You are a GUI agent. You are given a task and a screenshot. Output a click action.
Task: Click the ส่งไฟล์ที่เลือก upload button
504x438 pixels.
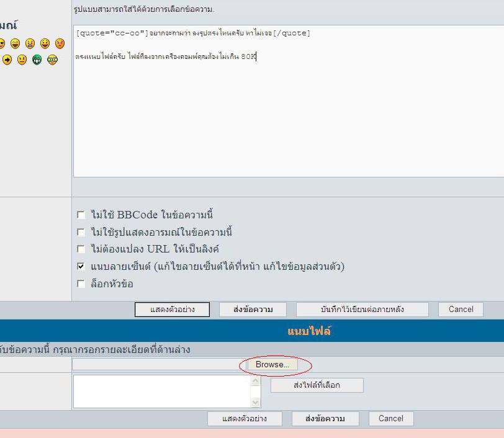(317, 385)
